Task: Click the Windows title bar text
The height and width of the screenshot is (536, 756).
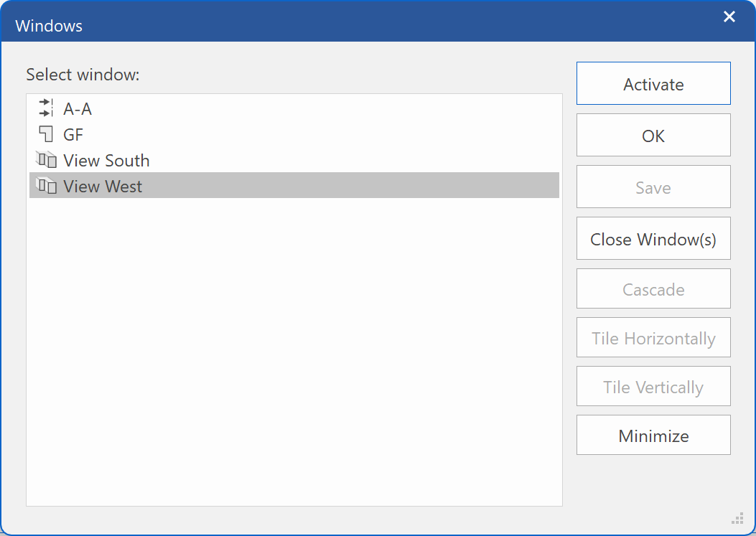Action: pyautogui.click(x=49, y=27)
